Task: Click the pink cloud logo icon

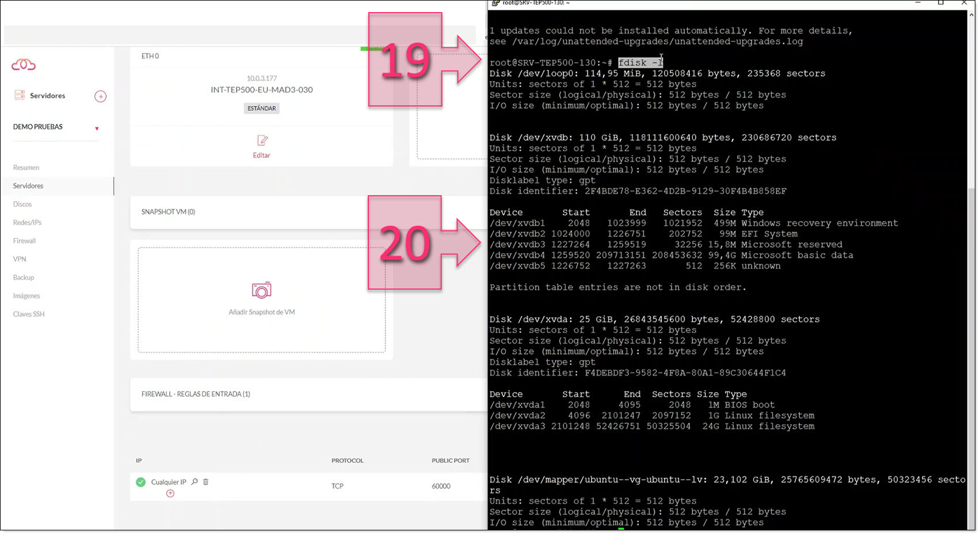Action: pyautogui.click(x=24, y=64)
